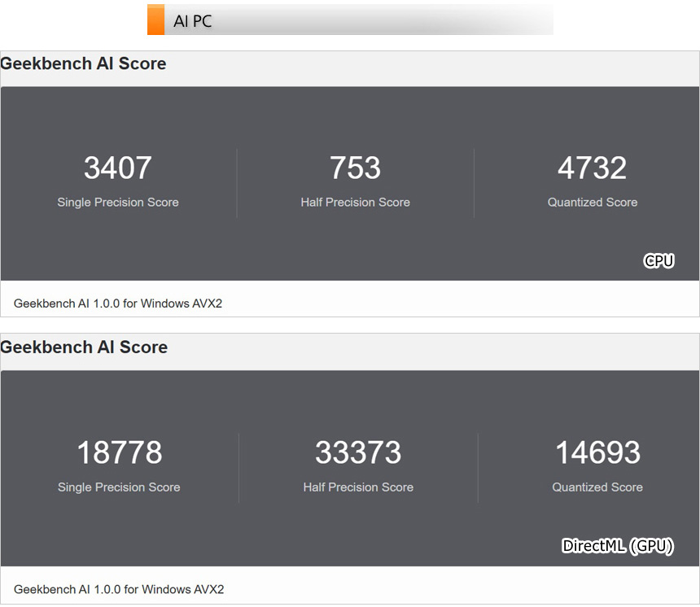Select Quantized Score label under 4732
700x607 pixels.
(x=592, y=203)
